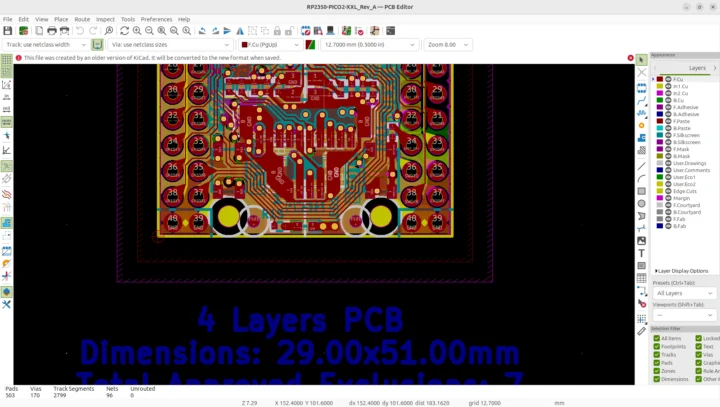Open the Footprint Editor toolbar icon

click(305, 31)
